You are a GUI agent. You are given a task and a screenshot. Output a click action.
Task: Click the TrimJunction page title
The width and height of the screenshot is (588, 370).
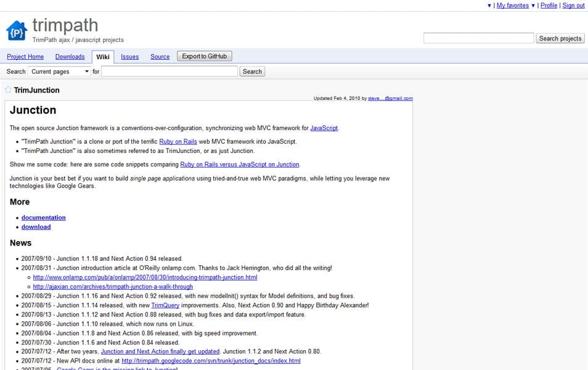pos(37,90)
